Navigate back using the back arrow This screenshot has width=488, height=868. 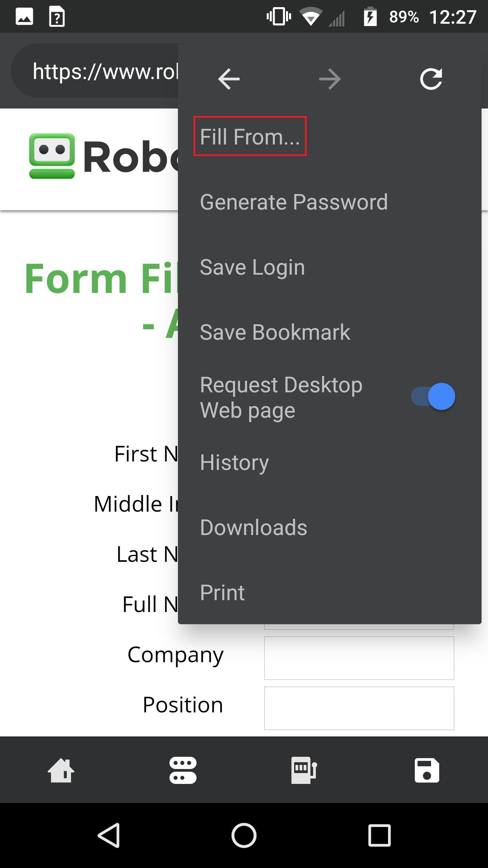(x=228, y=79)
